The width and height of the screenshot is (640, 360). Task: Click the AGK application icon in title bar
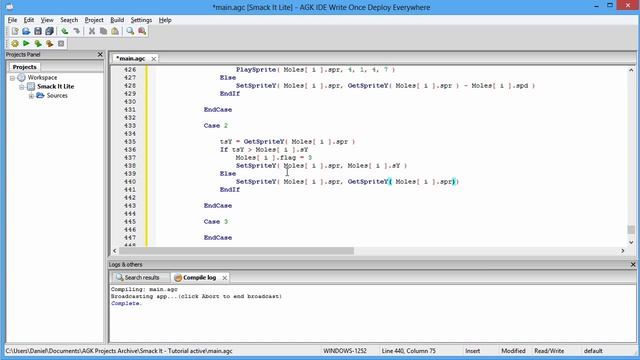[x=10, y=7]
